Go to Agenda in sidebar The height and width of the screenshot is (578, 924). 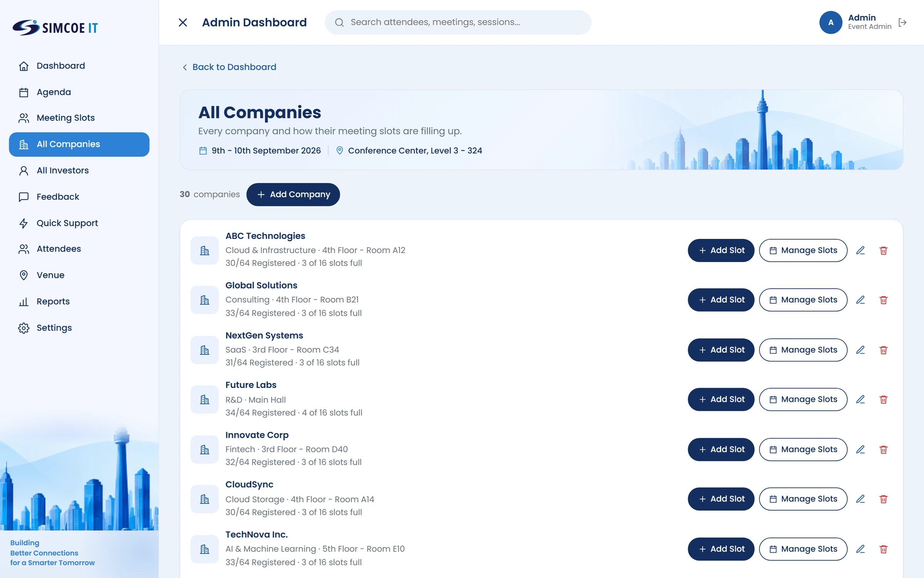(x=79, y=92)
